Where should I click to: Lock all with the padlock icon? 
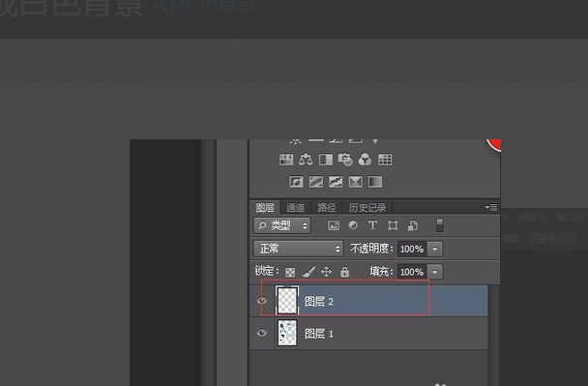344,272
